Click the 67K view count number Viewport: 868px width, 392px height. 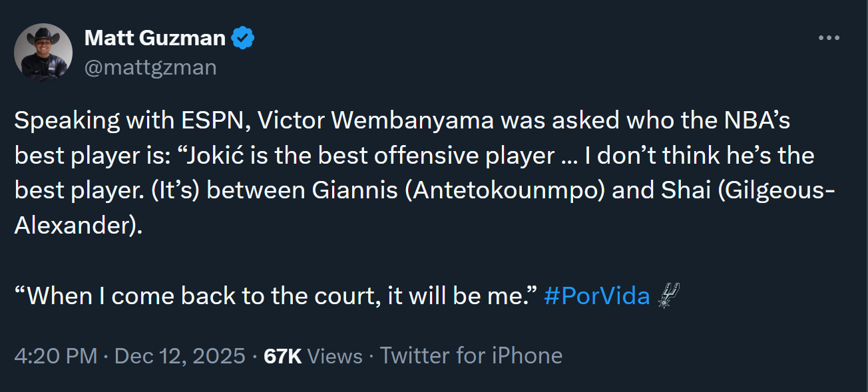pos(283,356)
